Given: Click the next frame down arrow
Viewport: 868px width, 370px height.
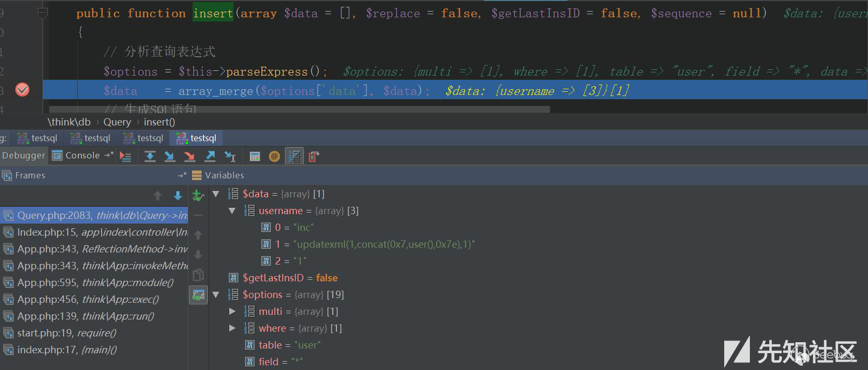Looking at the screenshot, I should (x=178, y=196).
